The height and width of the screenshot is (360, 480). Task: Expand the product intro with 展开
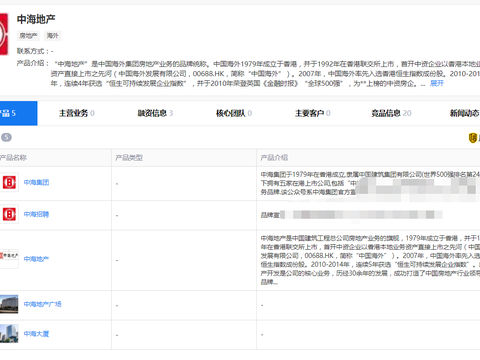coord(437,83)
